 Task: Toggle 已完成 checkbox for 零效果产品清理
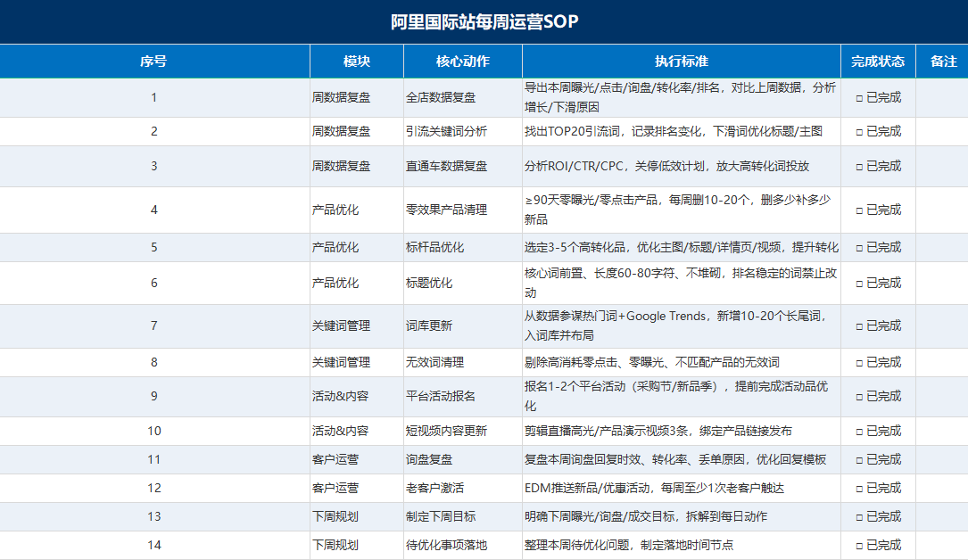click(859, 210)
